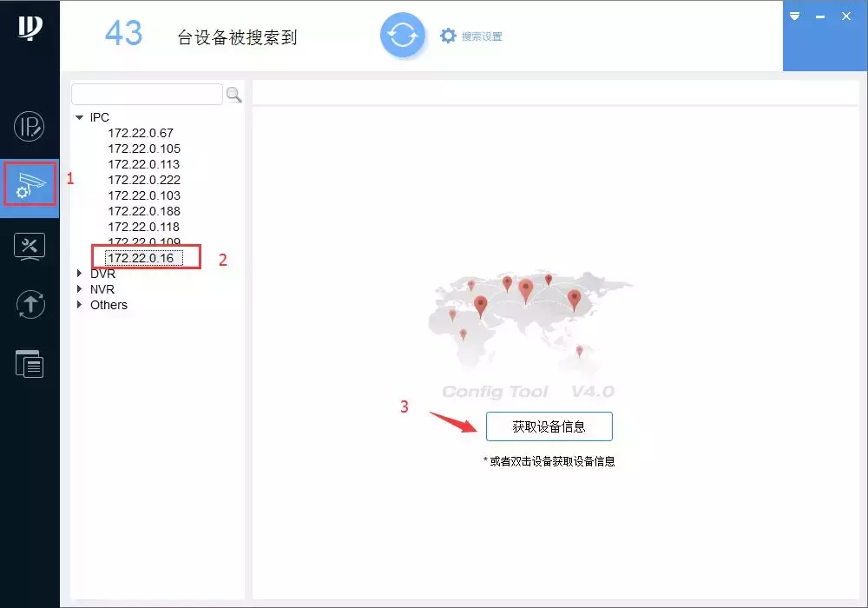This screenshot has width=868, height=608.
Task: Select device 172.22.0.113
Action: coord(144,164)
